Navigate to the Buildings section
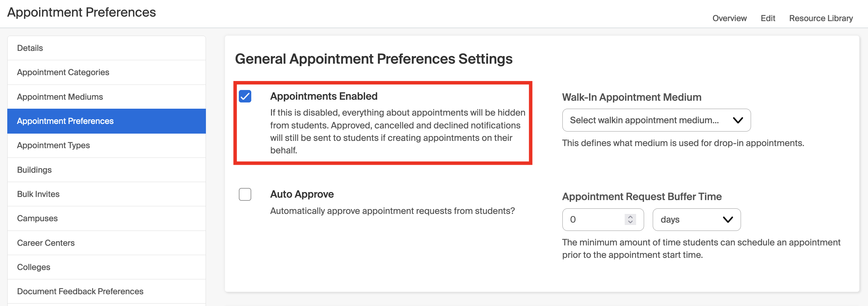This screenshot has height=306, width=868. point(34,170)
